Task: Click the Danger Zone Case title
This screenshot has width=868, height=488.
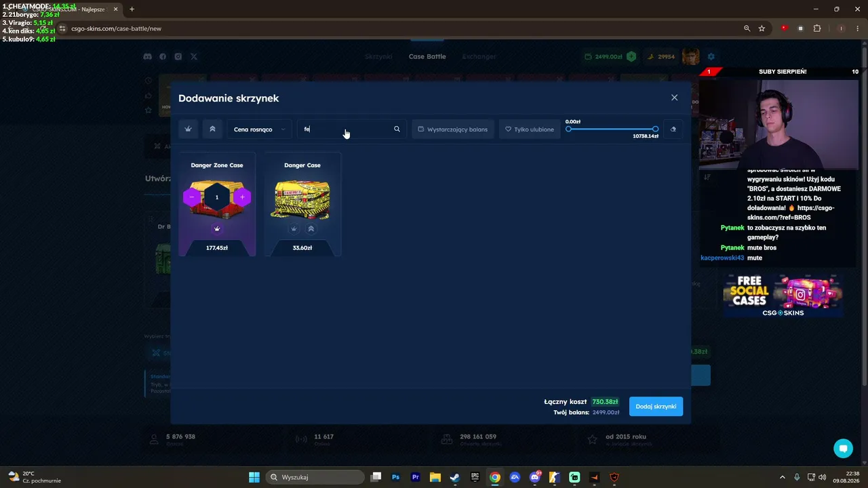Action: tap(217, 165)
